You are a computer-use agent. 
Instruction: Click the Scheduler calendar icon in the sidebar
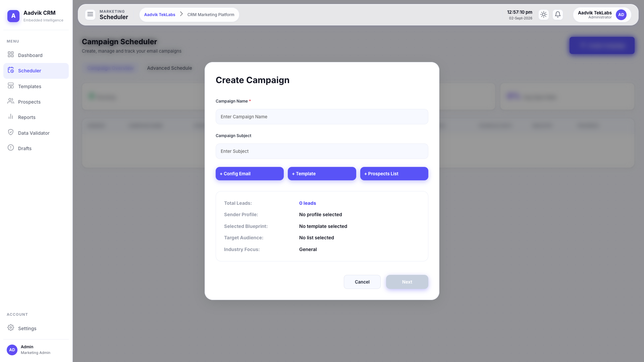click(x=11, y=70)
